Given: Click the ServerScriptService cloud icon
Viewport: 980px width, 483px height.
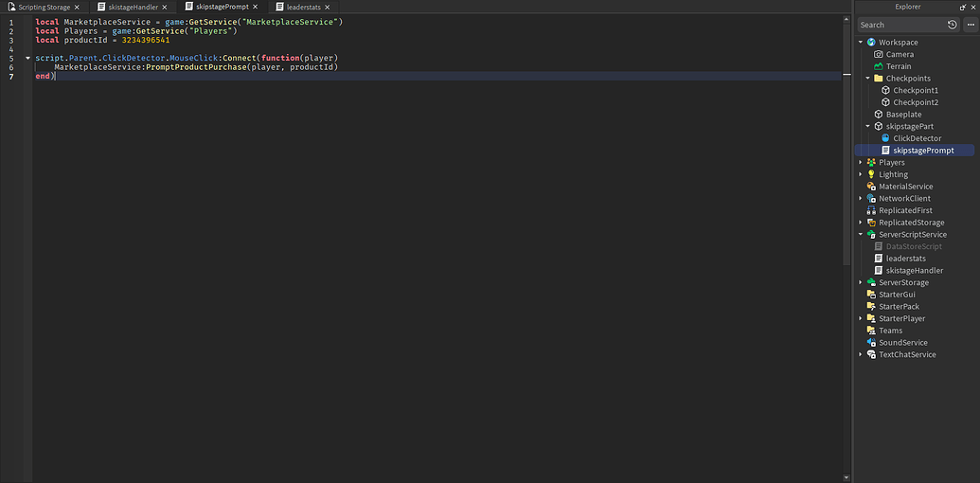Looking at the screenshot, I should click(871, 234).
